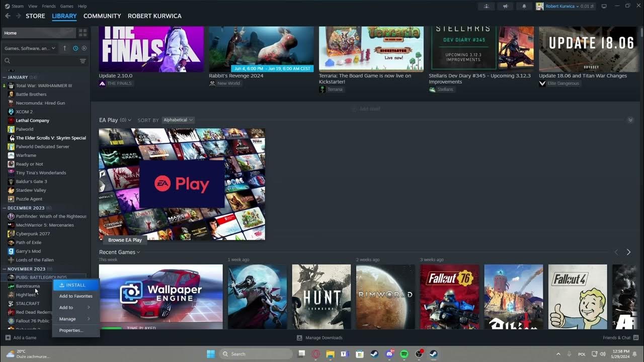The width and height of the screenshot is (644, 362).
Task: Open the RimWorld cover
Action: [x=385, y=297]
